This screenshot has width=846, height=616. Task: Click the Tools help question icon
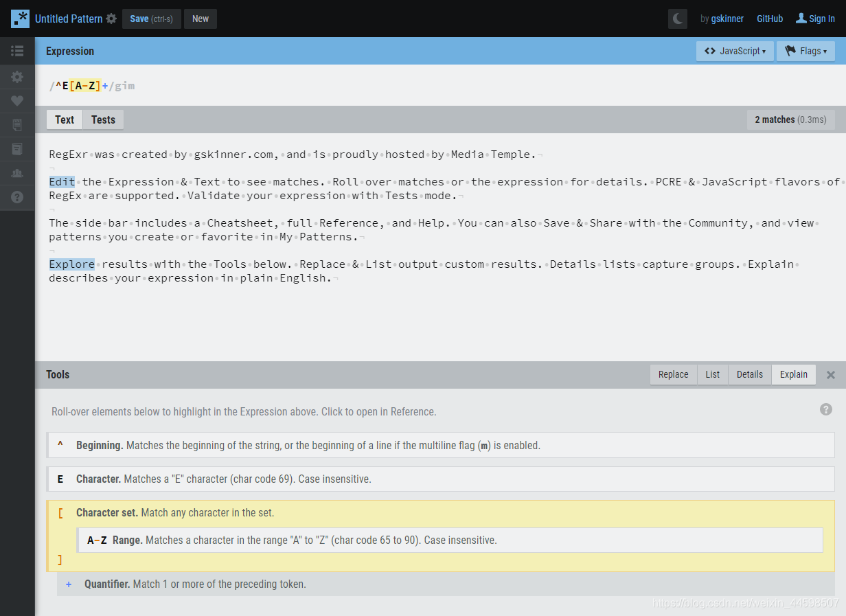tap(826, 409)
